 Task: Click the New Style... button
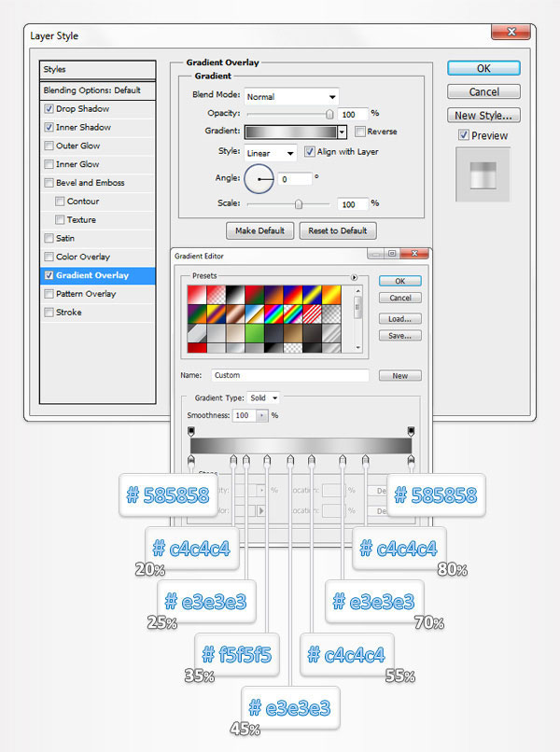(483, 115)
